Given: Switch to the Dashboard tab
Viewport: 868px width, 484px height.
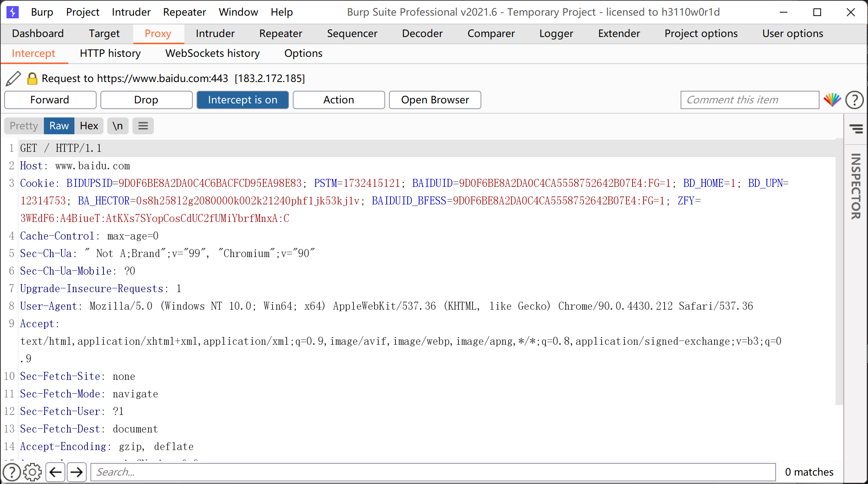Looking at the screenshot, I should (x=38, y=34).
